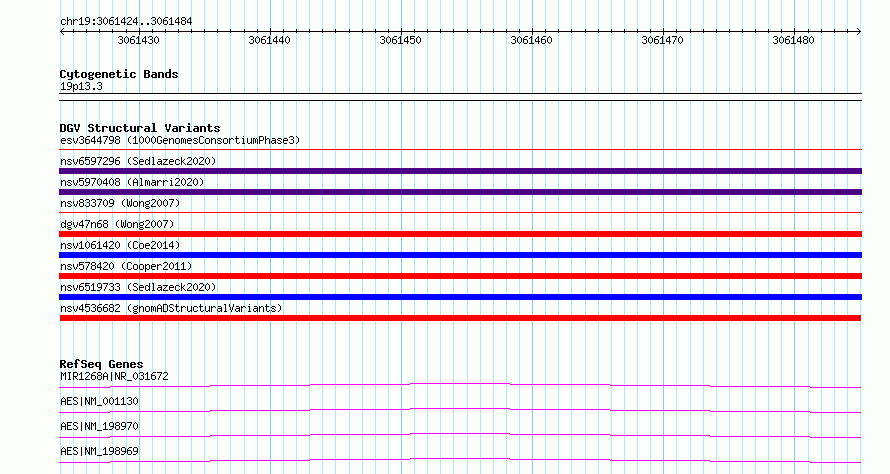
Task: Click the red bar under nsv578420
Action: (x=460, y=276)
